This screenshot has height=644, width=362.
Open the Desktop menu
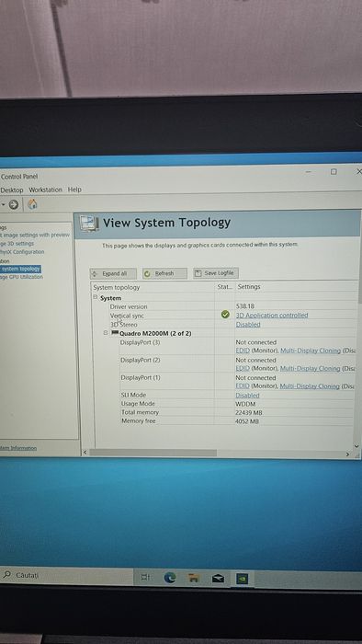coord(12,190)
